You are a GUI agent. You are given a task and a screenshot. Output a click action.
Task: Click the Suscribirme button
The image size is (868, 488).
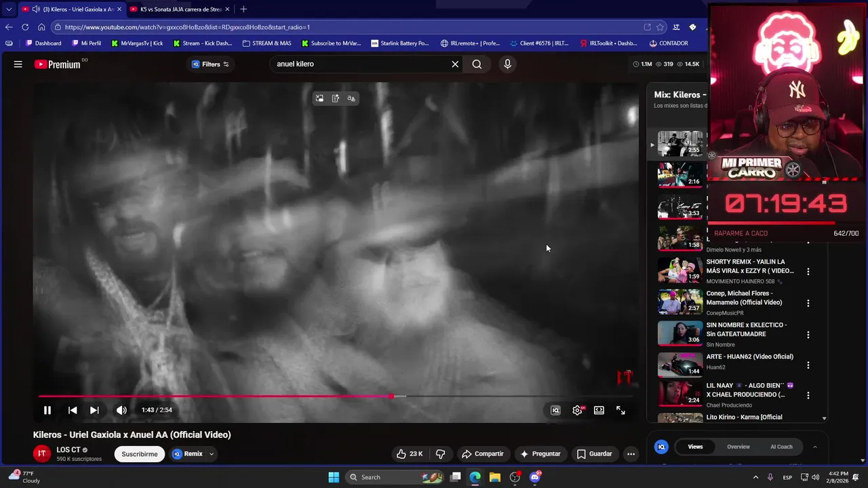(x=140, y=454)
